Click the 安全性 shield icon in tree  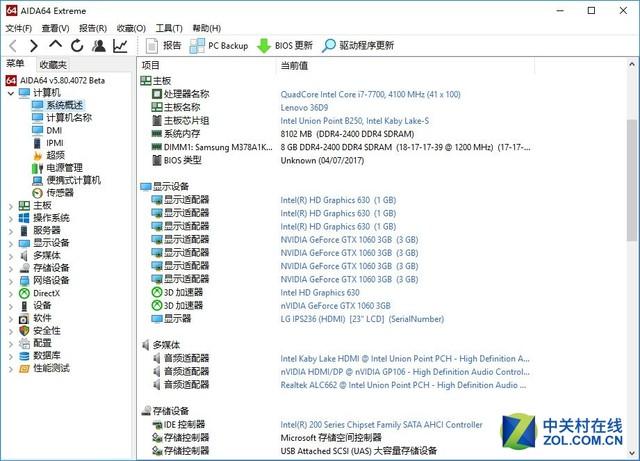click(24, 331)
